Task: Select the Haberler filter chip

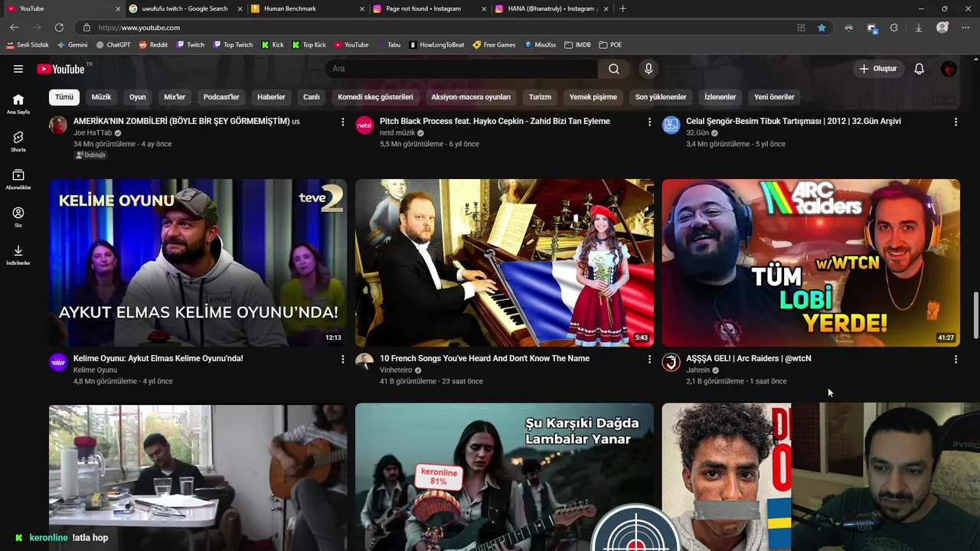Action: (271, 97)
